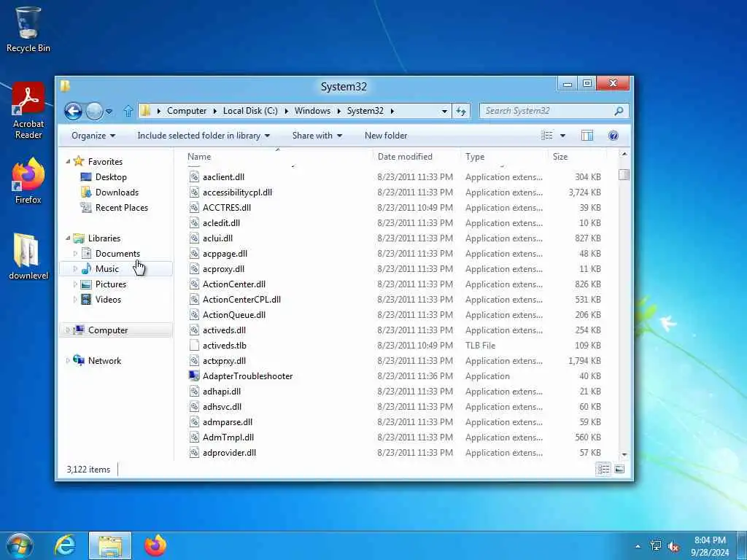Click the New folder button
The width and height of the screenshot is (747, 560).
tap(386, 136)
